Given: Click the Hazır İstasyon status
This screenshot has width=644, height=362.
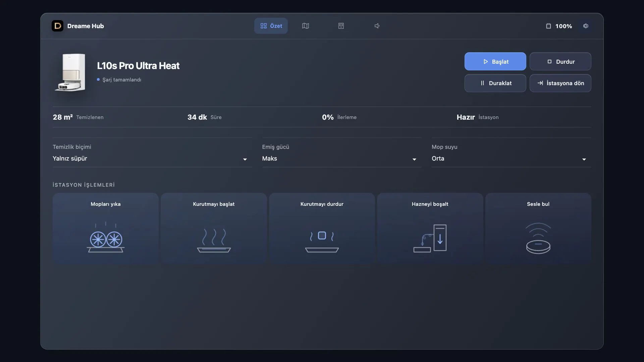Looking at the screenshot, I should [477, 117].
